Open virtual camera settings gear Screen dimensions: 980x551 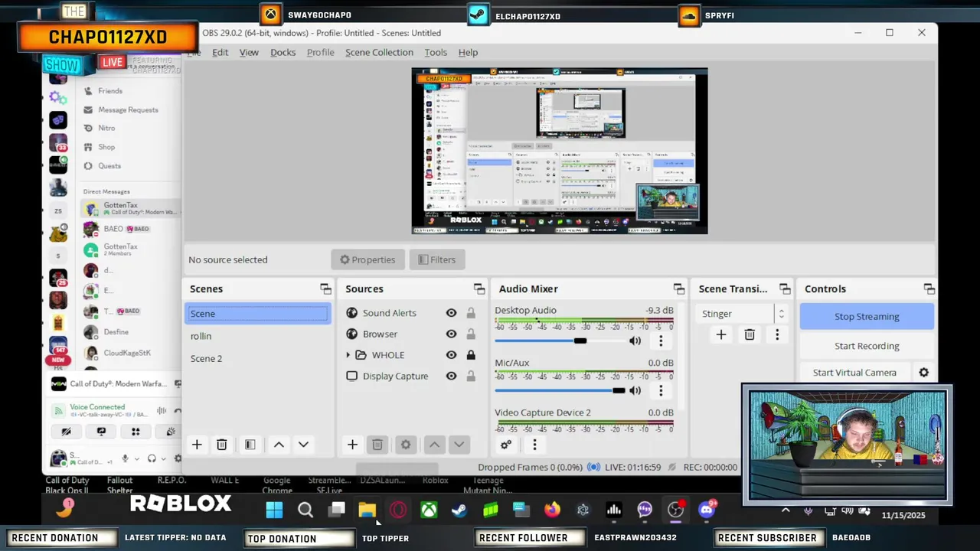(924, 373)
